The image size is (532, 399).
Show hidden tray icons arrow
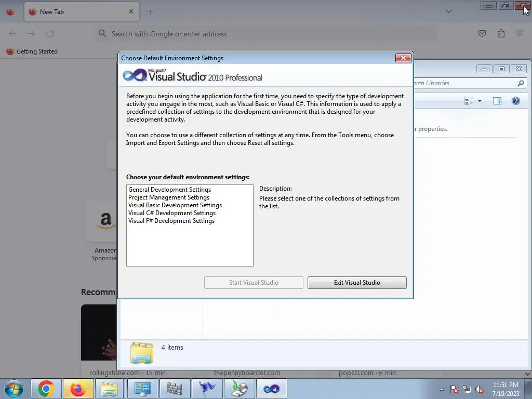(x=442, y=389)
